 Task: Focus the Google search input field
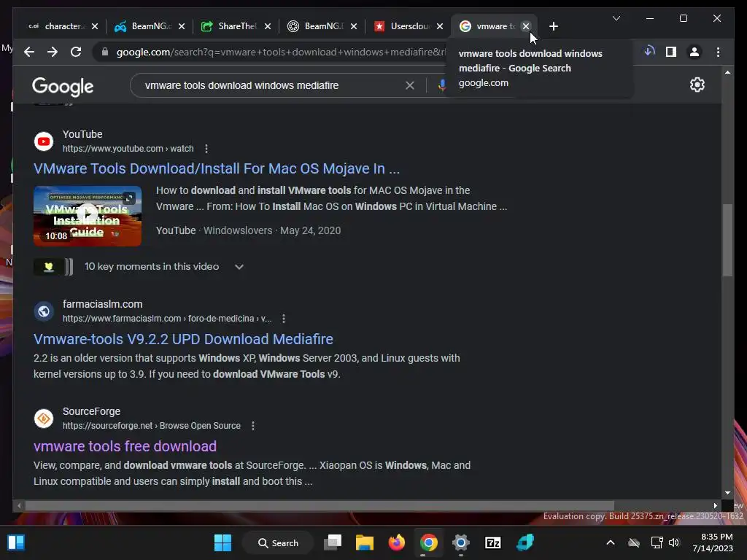click(x=271, y=85)
